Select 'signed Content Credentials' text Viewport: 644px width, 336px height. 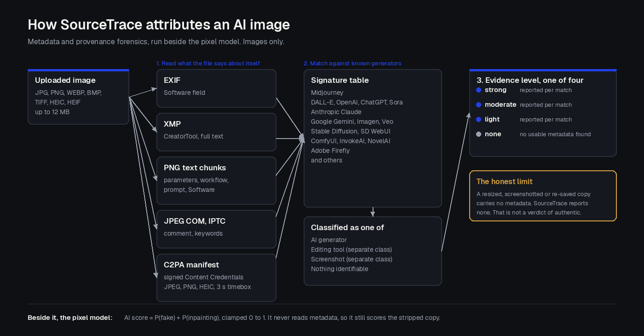pyautogui.click(x=204, y=277)
